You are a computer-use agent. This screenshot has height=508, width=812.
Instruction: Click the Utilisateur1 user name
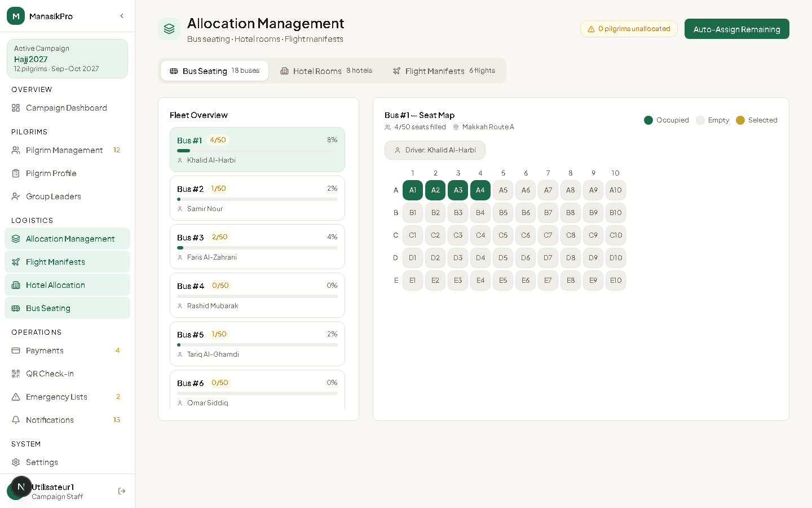pos(52,487)
